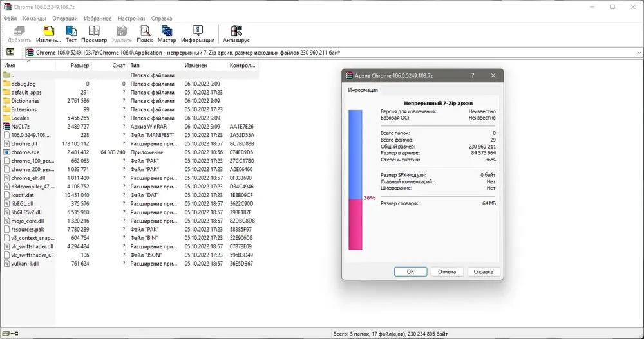Expand the archive path dropdown arrow
This screenshot has width=644, height=339.
pyautogui.click(x=639, y=53)
